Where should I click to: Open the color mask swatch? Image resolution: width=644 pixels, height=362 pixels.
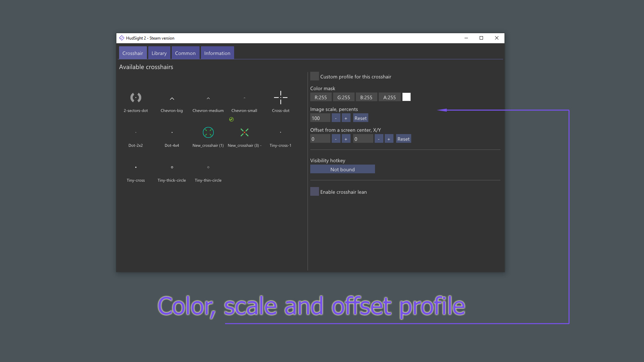(x=406, y=97)
